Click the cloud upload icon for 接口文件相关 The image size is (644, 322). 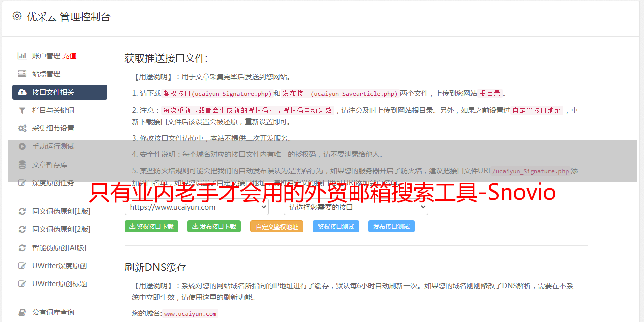pyautogui.click(x=22, y=92)
